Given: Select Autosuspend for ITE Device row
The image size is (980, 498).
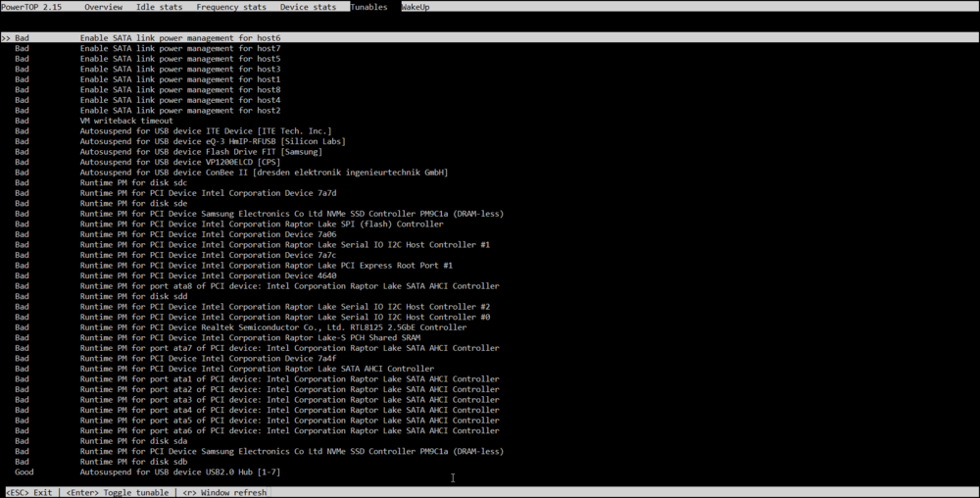Looking at the screenshot, I should click(x=173, y=131).
